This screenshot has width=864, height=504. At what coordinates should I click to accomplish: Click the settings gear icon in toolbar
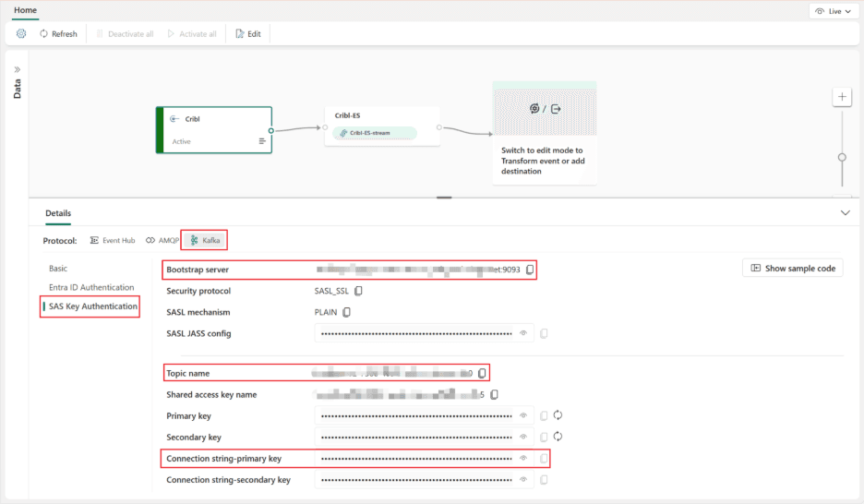point(21,33)
